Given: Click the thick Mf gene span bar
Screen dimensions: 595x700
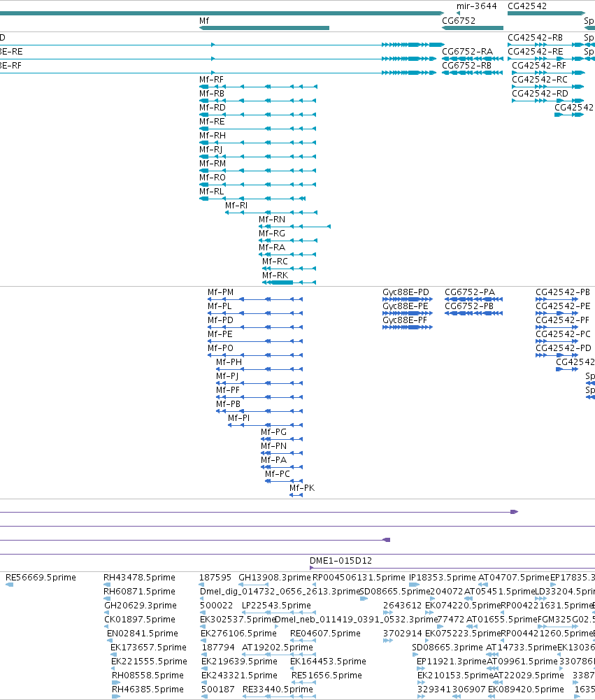Looking at the screenshot, I should 264,28.
